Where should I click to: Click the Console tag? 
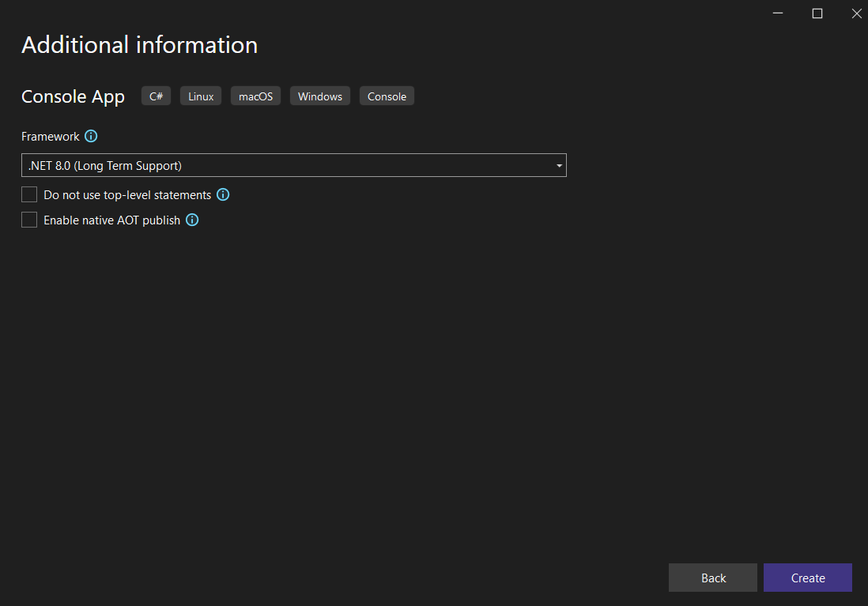(387, 96)
